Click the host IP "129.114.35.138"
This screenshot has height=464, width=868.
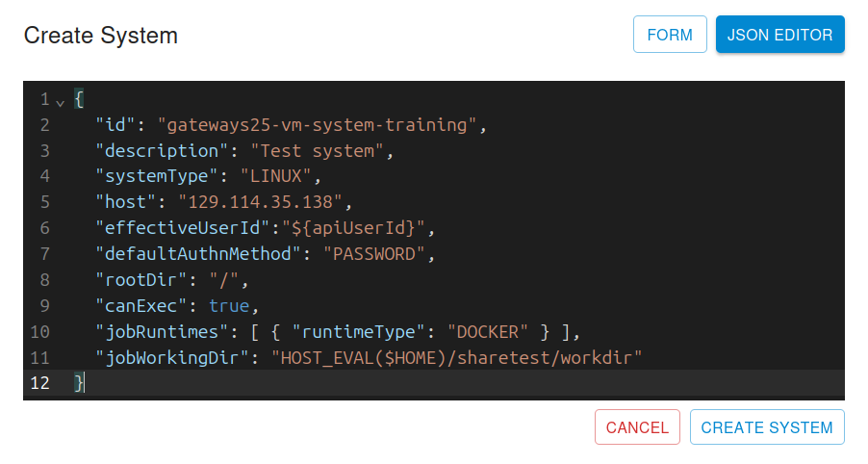[x=260, y=203]
